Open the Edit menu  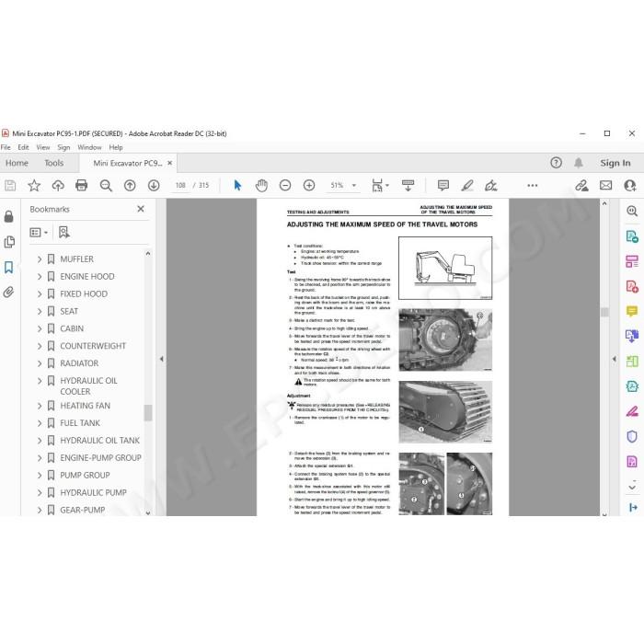(x=23, y=147)
